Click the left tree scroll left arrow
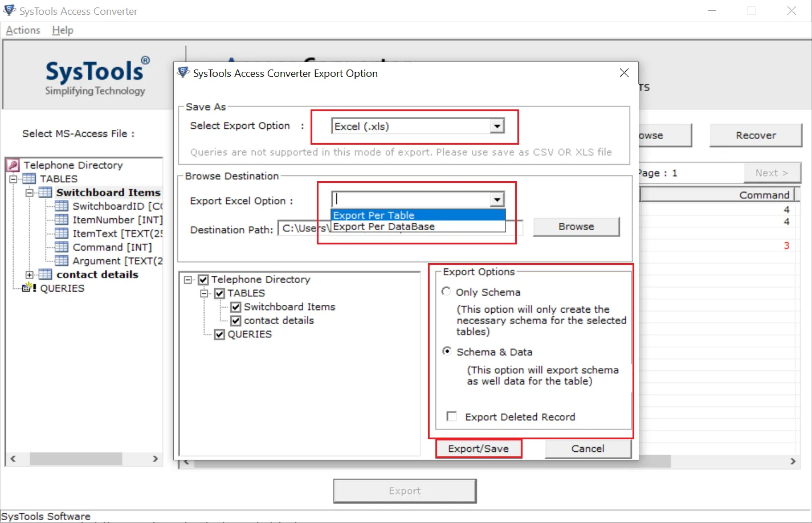Screen dimensions: 812x523 click(x=13, y=459)
